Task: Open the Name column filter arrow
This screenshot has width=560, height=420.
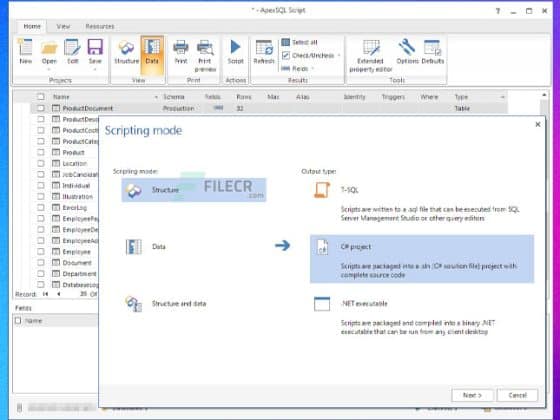Action: [156, 97]
